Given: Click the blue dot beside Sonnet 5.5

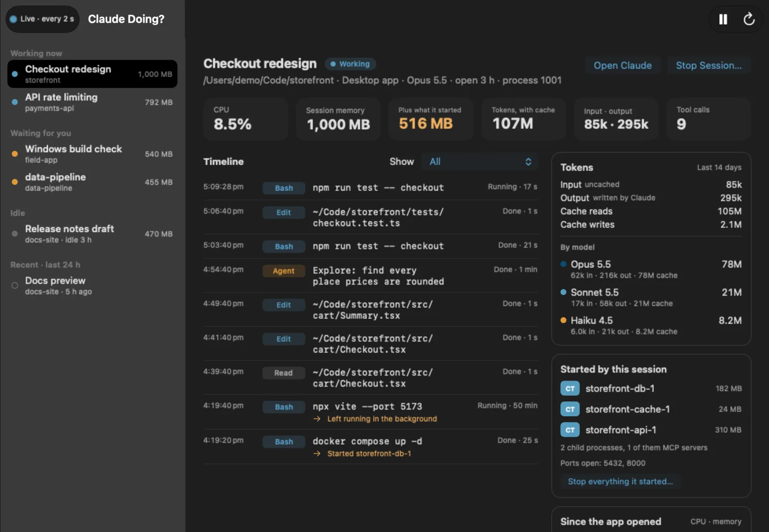Looking at the screenshot, I should (x=563, y=292).
